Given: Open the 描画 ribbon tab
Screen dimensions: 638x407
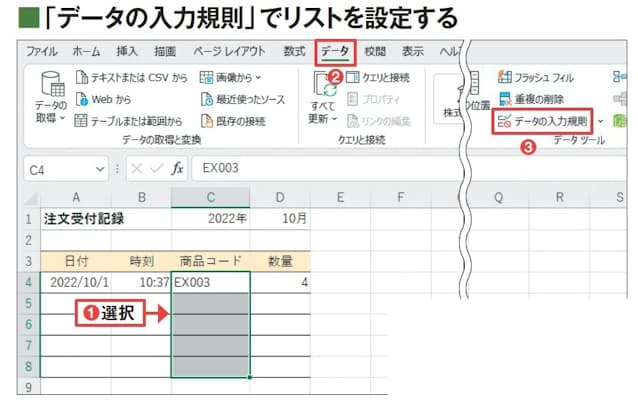Looking at the screenshot, I should click(165, 51).
